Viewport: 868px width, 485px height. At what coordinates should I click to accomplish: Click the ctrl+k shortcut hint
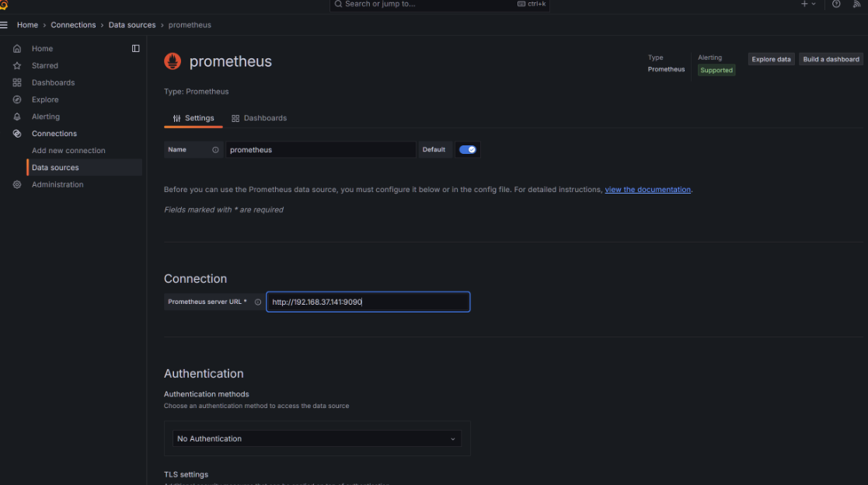(532, 4)
